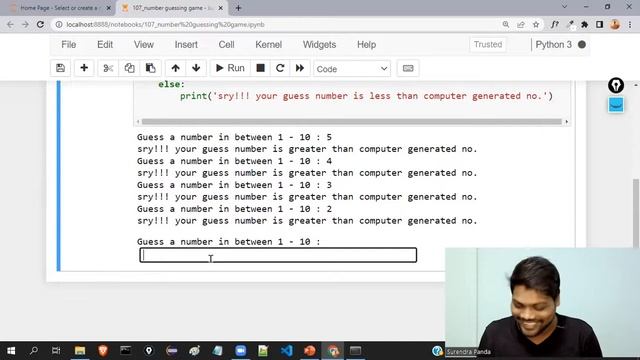This screenshot has width=640, height=360.
Task: Open the browser profile avatar
Action: pos(615,24)
